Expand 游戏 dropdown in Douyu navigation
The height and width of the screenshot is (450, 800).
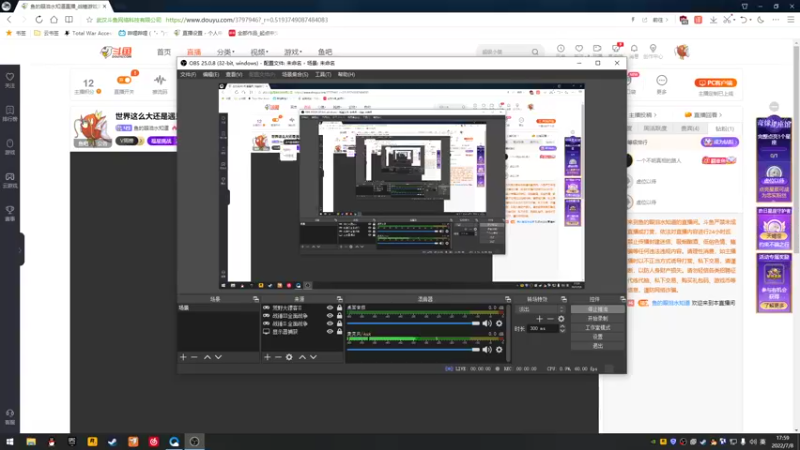(293, 52)
